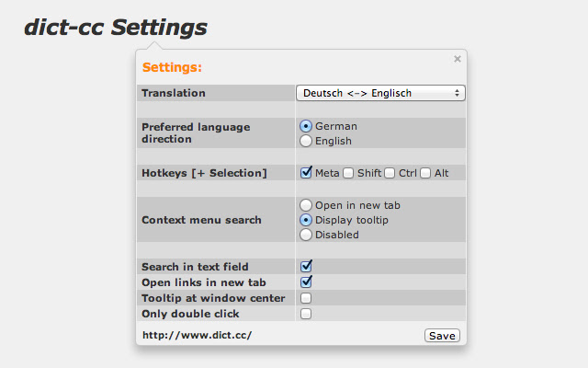
Task: Open the Translation language pair dropdown
Action: (380, 93)
